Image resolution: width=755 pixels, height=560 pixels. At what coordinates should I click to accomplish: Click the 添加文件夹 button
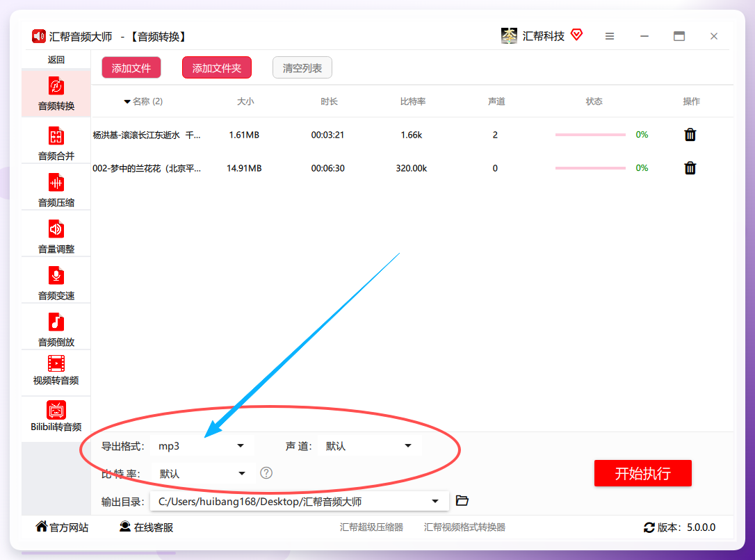tap(217, 68)
